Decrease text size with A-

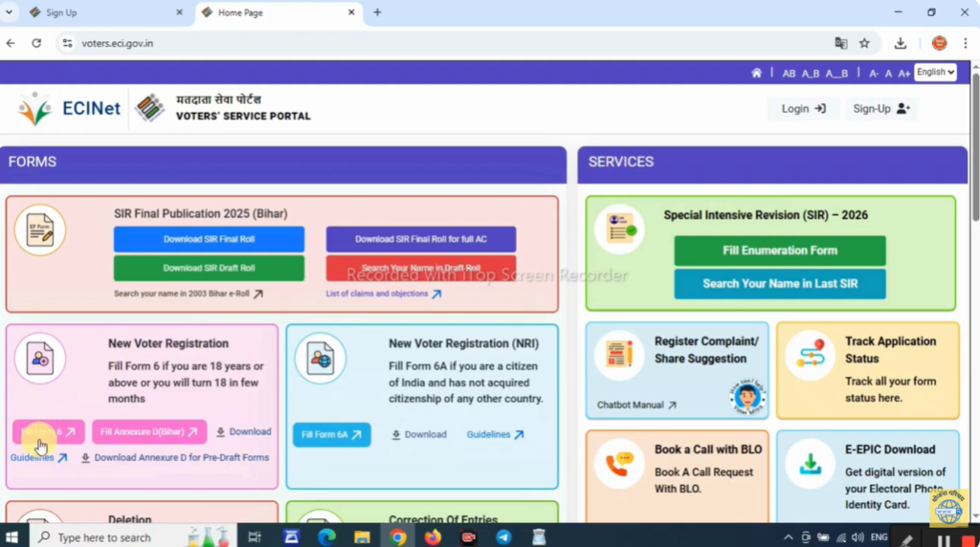pos(874,74)
